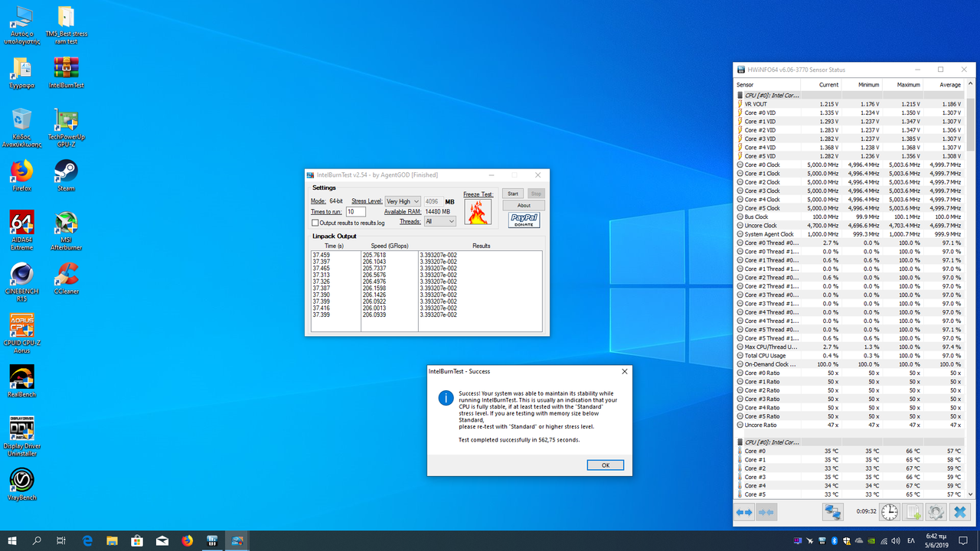Screen dimensions: 980x551
Task: Open the Stress Level dropdown
Action: coord(403,201)
